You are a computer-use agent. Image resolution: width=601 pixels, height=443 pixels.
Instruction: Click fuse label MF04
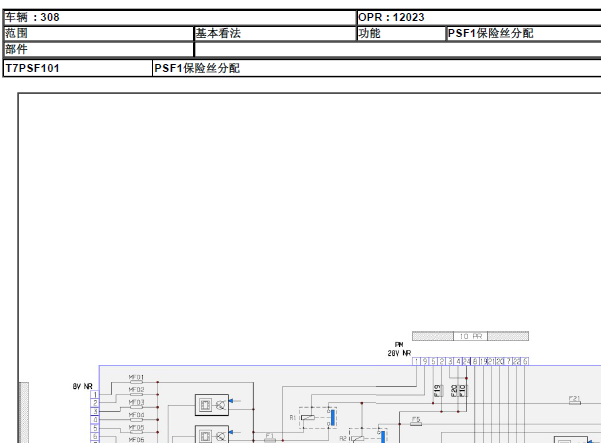(x=136, y=415)
